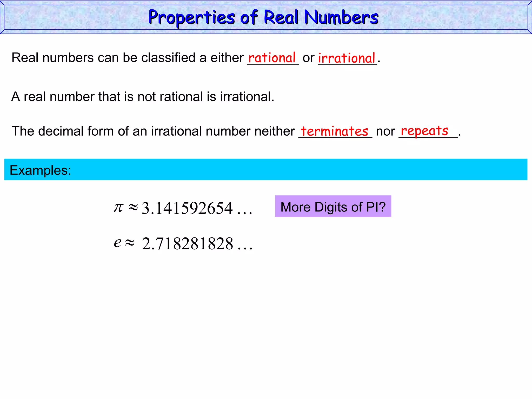Click the pi approximation 3.141592654
Image resolution: width=532 pixels, height=399 pixels.
coord(187,208)
